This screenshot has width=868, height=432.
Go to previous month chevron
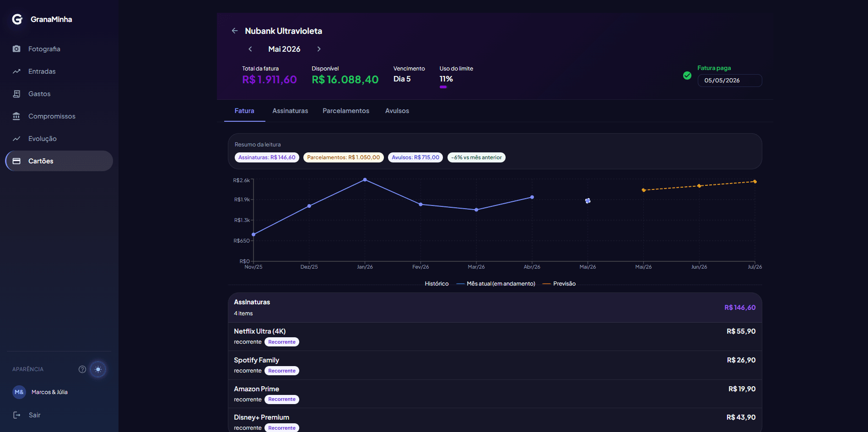(250, 49)
